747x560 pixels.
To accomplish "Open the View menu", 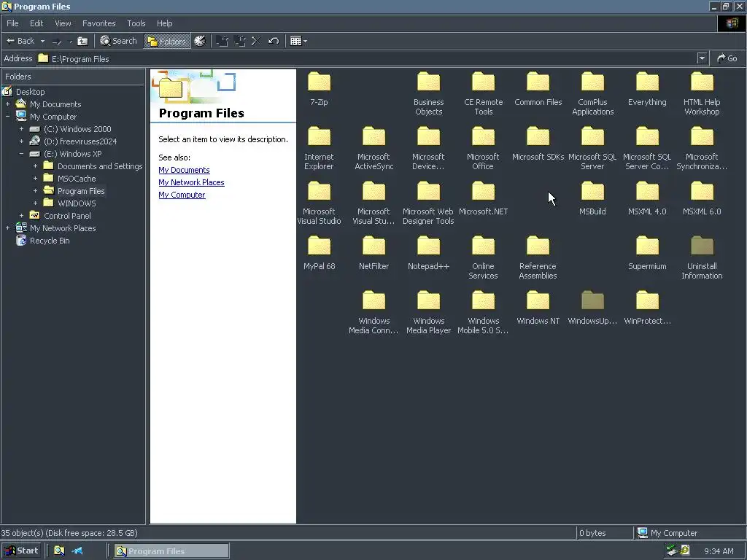I will point(63,23).
